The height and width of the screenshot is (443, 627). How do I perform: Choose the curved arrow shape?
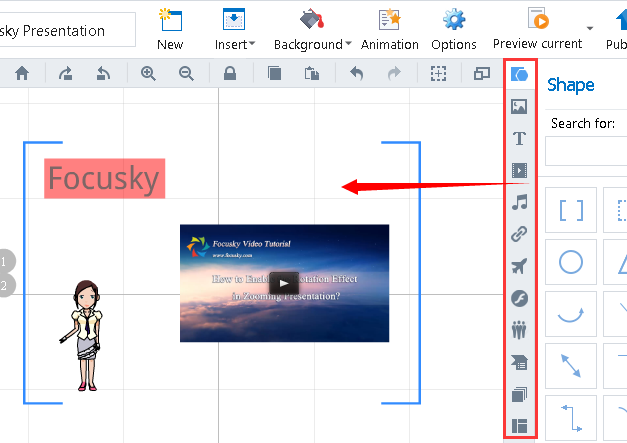pos(571,314)
